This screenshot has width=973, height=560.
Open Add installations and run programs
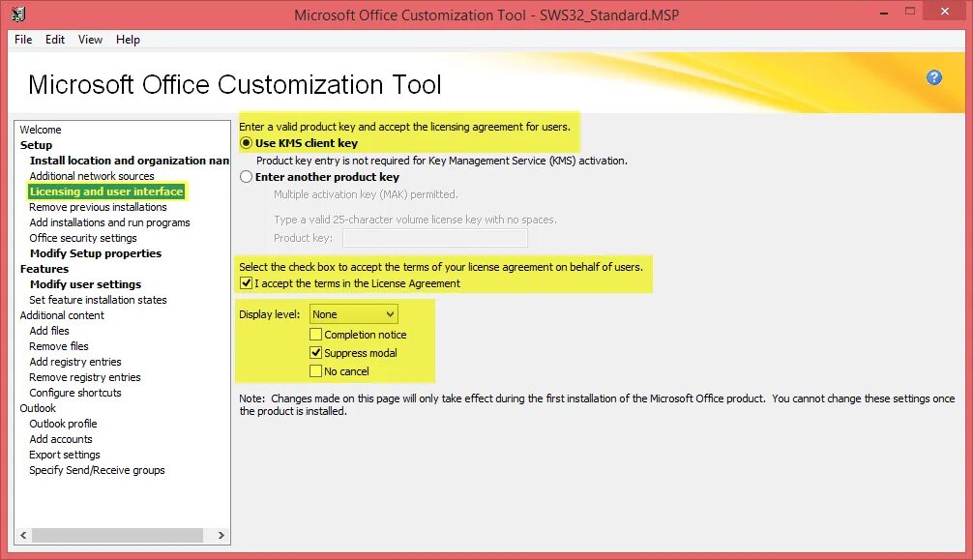pyautogui.click(x=110, y=222)
